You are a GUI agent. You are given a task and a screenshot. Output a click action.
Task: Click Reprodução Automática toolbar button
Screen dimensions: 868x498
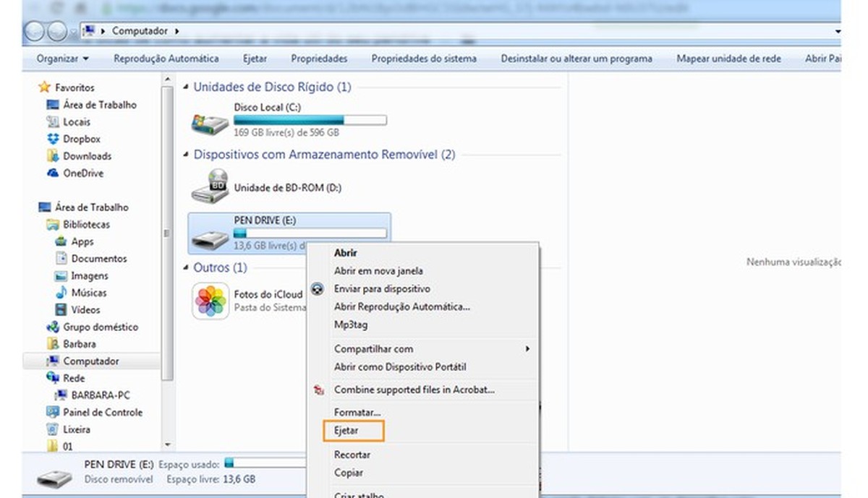pos(166,59)
